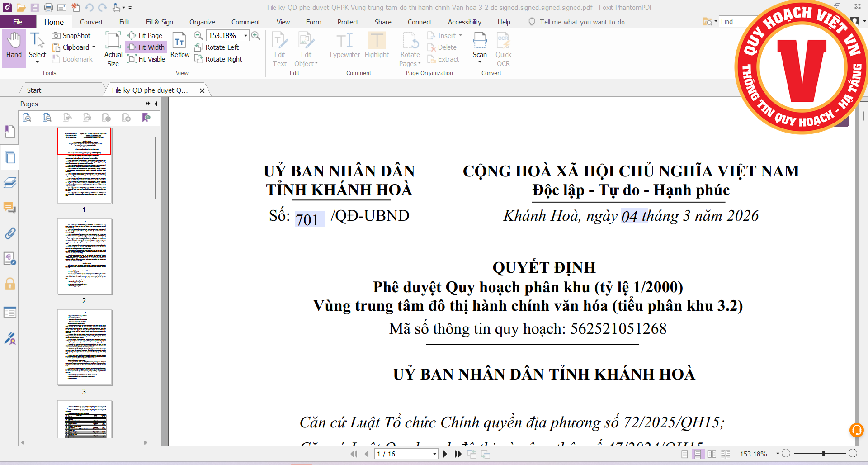Go to next page arrow
The width and height of the screenshot is (868, 465).
(445, 454)
